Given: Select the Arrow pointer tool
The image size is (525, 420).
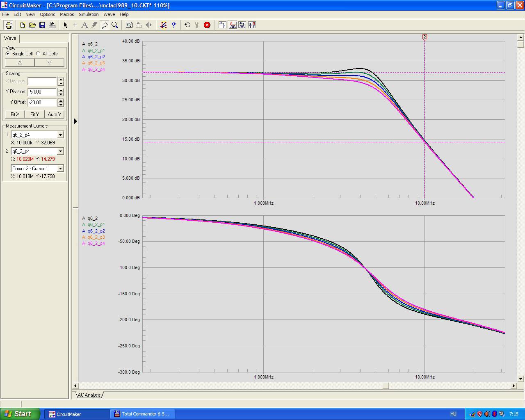Looking at the screenshot, I should click(x=65, y=25).
